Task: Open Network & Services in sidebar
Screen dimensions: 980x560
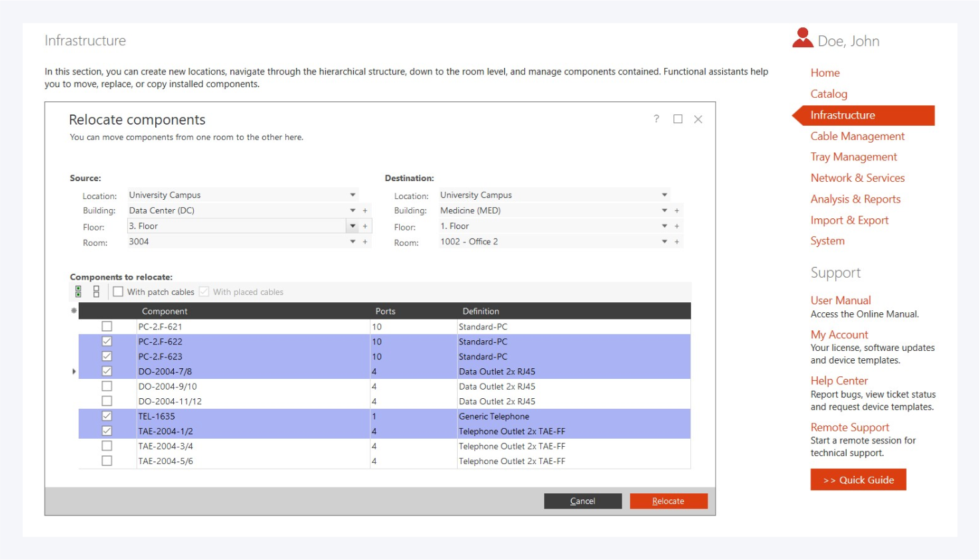Action: [x=857, y=178]
